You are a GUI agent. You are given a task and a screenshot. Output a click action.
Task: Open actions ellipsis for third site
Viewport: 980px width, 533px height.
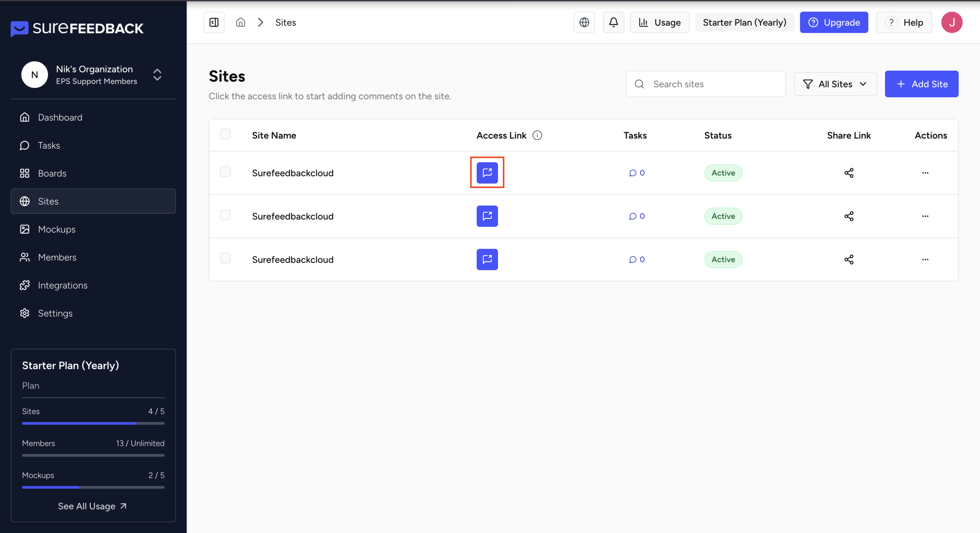click(925, 259)
